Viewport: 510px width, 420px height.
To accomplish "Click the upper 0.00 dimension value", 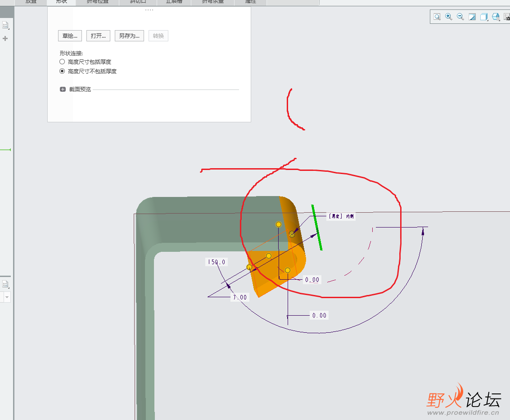I will [x=312, y=280].
